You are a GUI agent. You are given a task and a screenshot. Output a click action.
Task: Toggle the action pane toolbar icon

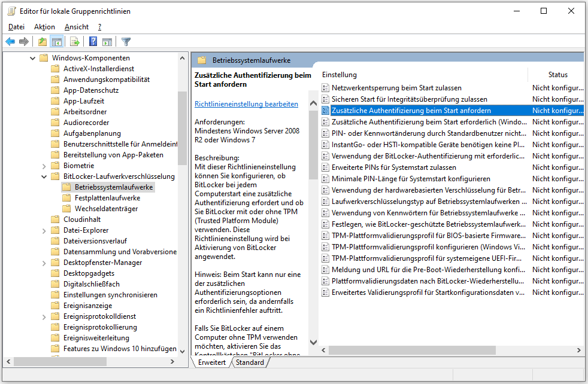click(107, 42)
